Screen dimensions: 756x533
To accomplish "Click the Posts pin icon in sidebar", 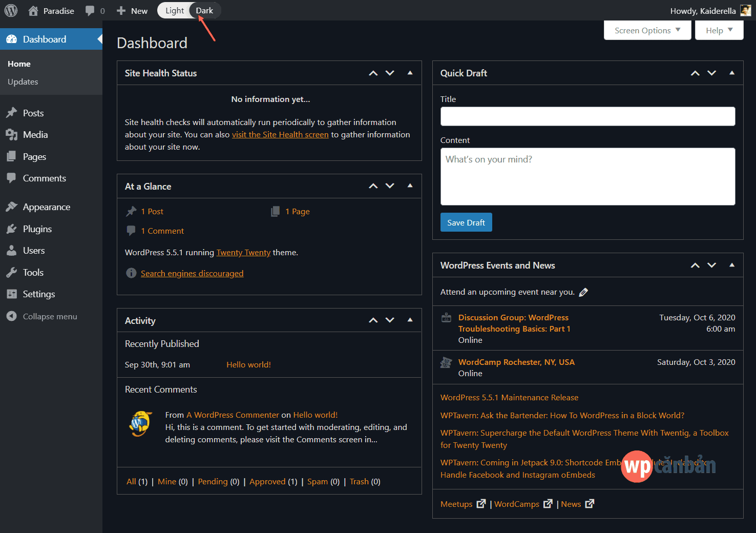I will click(x=11, y=113).
